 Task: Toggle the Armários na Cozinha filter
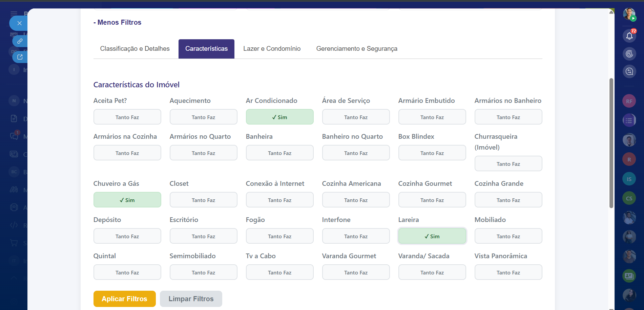pos(127,153)
